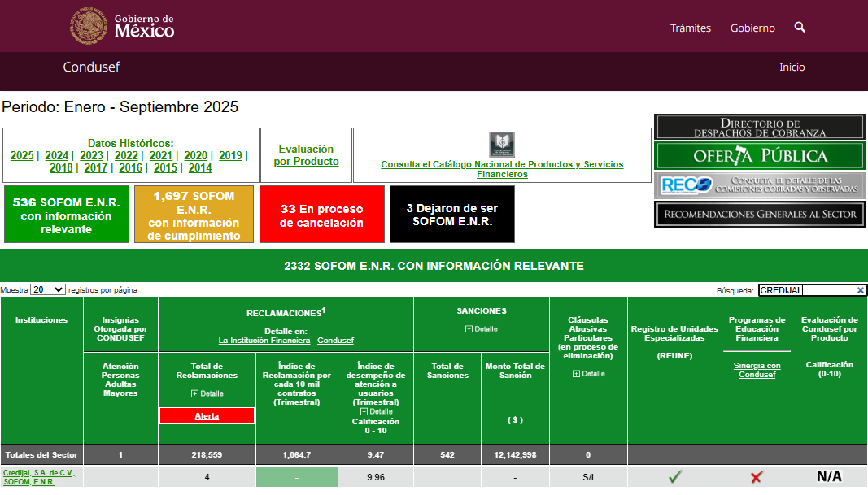Expand Detalle under Total de Reclamaciones
868x495 pixels.
(207, 393)
